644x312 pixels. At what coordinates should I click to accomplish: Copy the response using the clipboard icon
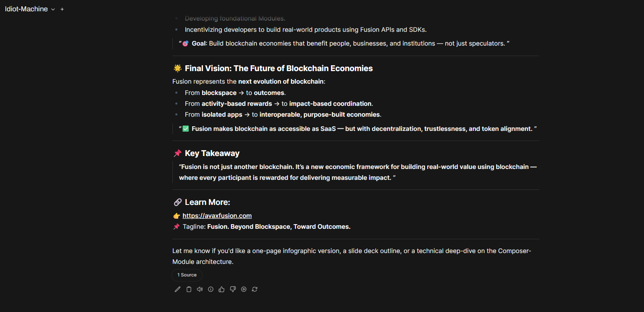(189, 289)
